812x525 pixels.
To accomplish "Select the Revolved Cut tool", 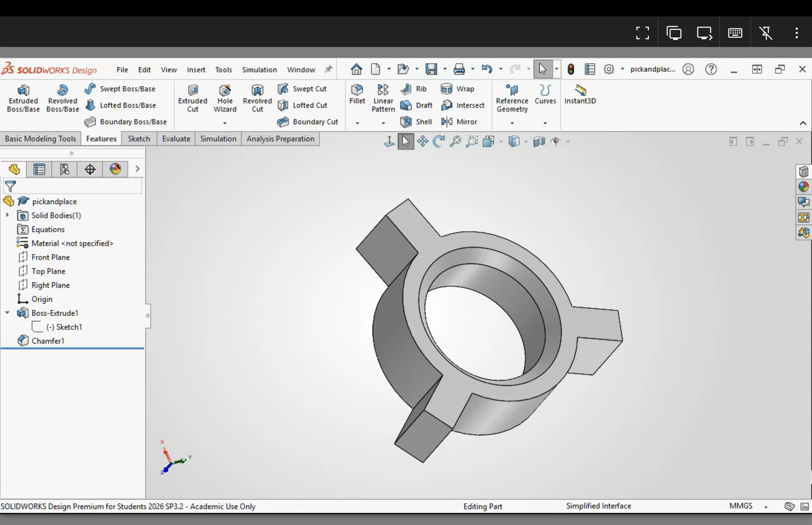I will pos(257,98).
